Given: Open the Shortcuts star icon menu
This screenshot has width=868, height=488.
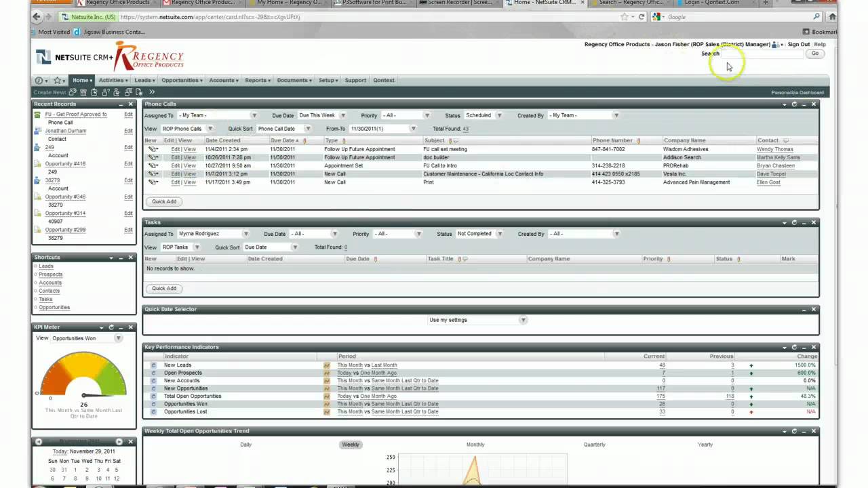Looking at the screenshot, I should (x=59, y=80).
